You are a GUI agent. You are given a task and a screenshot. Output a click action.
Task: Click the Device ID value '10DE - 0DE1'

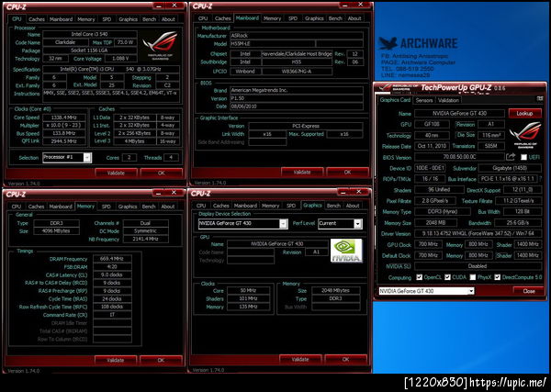pyautogui.click(x=430, y=168)
